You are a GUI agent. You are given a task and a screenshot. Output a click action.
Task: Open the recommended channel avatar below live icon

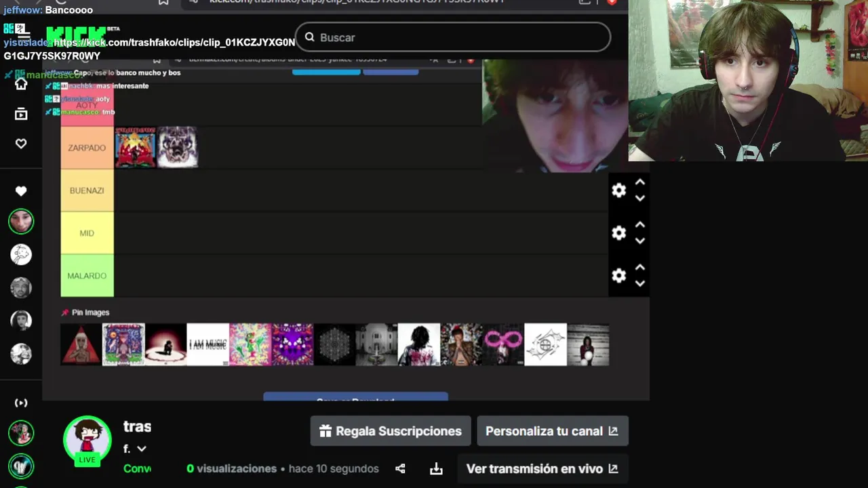(x=21, y=433)
